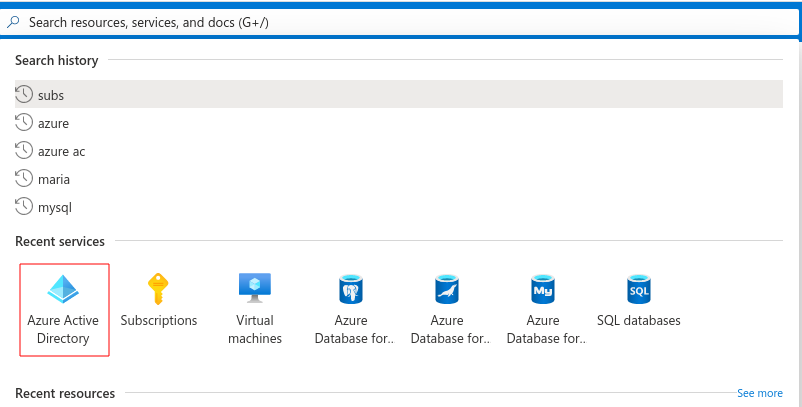The image size is (802, 407).
Task: Click the 'See more' link
Action: coord(759,393)
